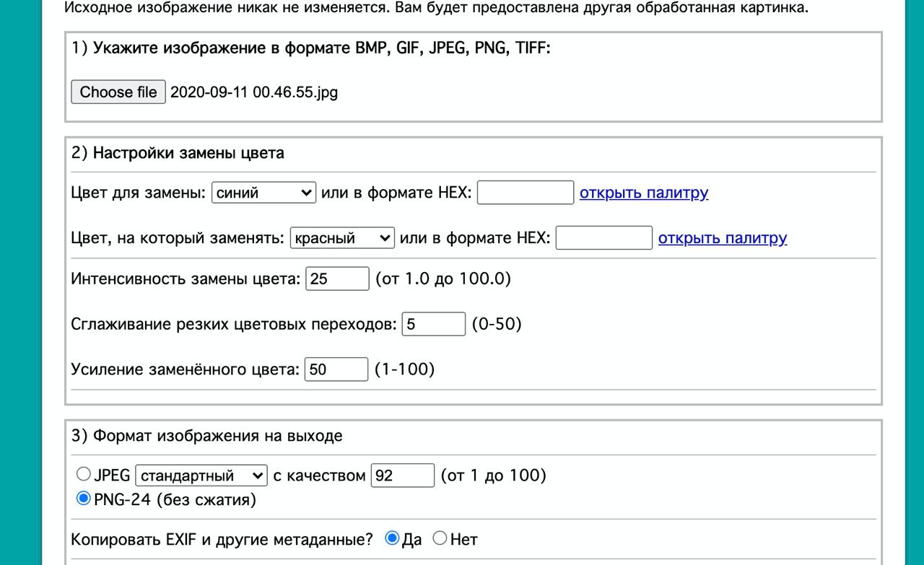Click the file name '2020-09-11 00.46.55.jpg'

[254, 92]
